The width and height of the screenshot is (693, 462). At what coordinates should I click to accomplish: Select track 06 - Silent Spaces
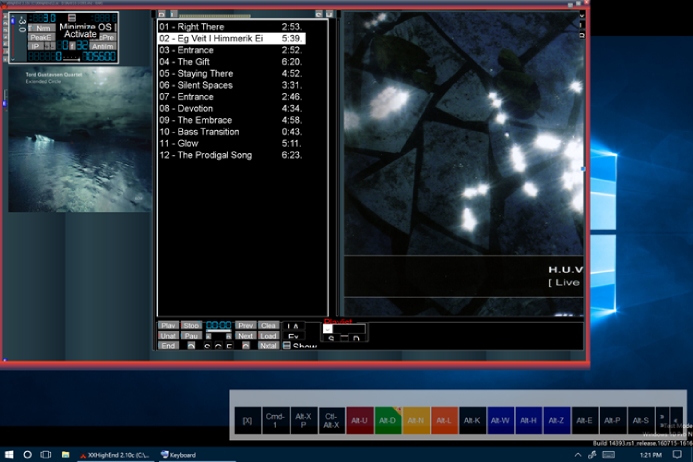pyautogui.click(x=231, y=85)
